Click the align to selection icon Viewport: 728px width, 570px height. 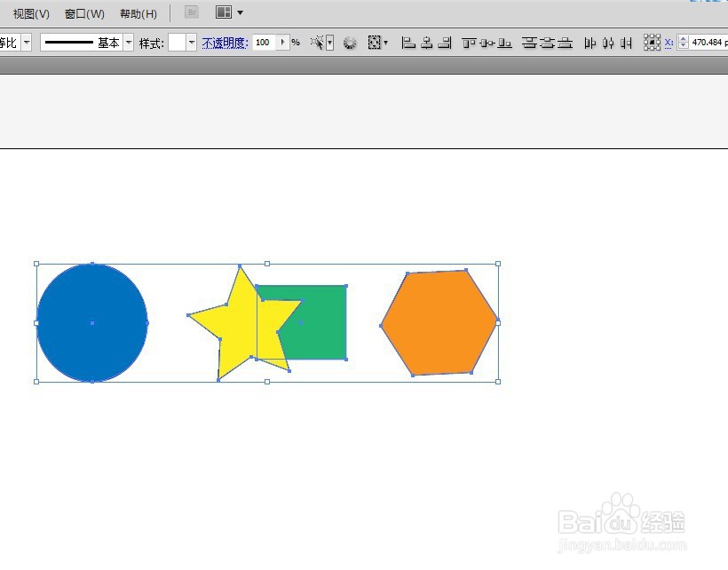coord(375,43)
